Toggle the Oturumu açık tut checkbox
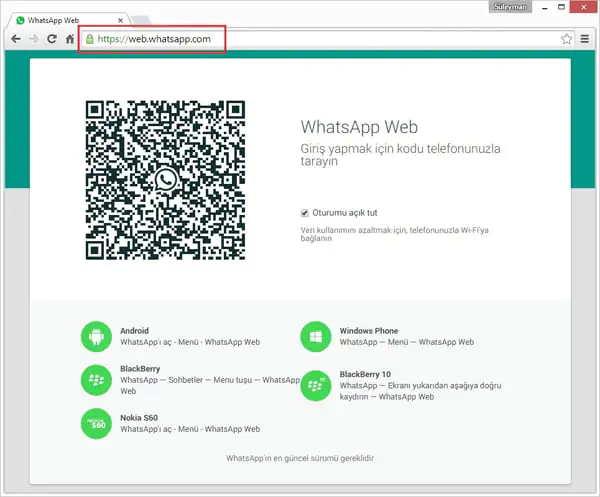The height and width of the screenshot is (497, 600). point(305,213)
